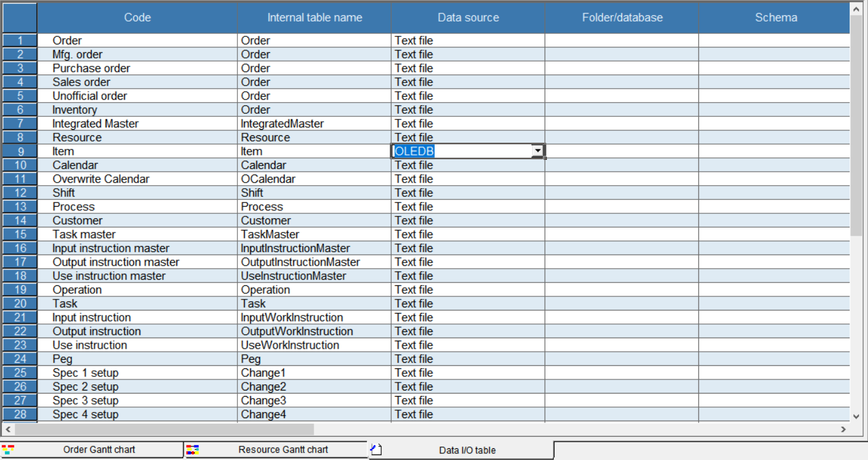868x460 pixels.
Task: Select the Data source column header
Action: coord(468,18)
